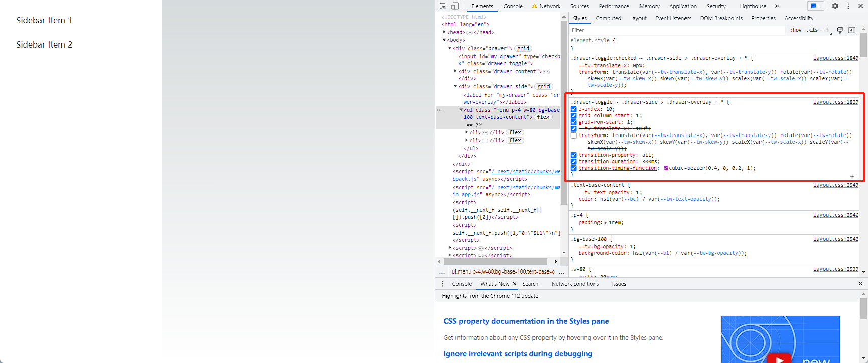Close the bottom drawer panel

coord(860,284)
